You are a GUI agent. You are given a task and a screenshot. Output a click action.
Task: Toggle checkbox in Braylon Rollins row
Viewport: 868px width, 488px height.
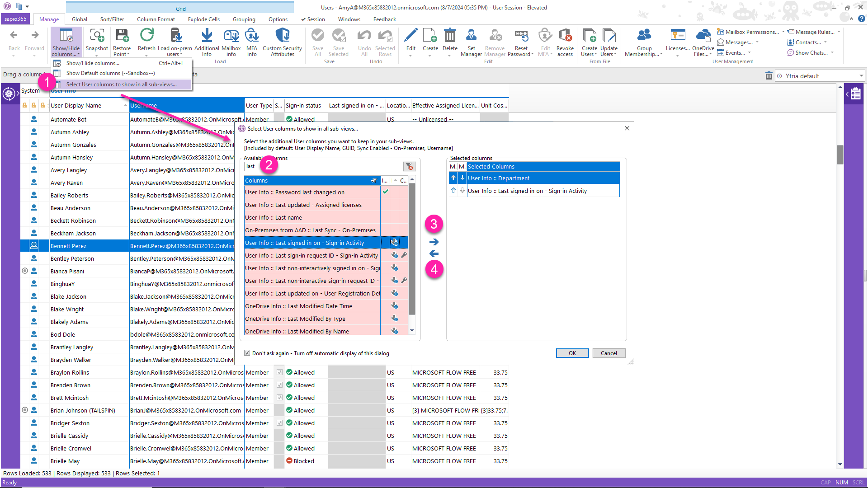[x=279, y=372]
